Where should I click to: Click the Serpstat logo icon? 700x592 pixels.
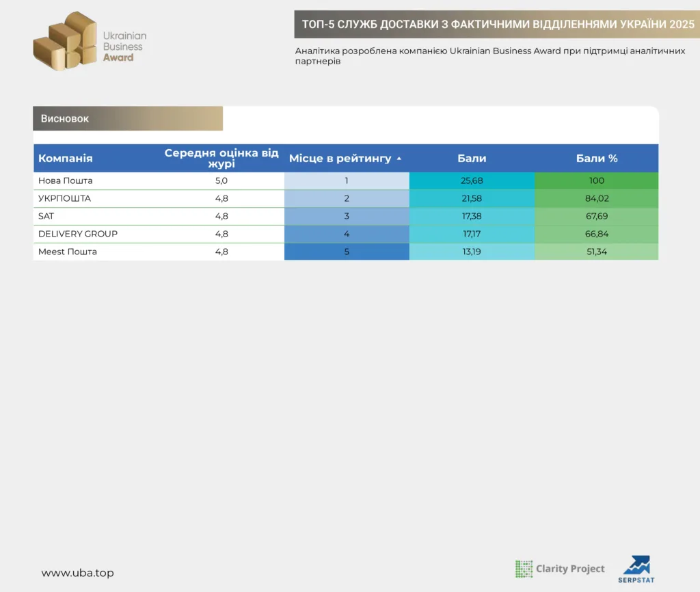pyautogui.click(x=636, y=569)
